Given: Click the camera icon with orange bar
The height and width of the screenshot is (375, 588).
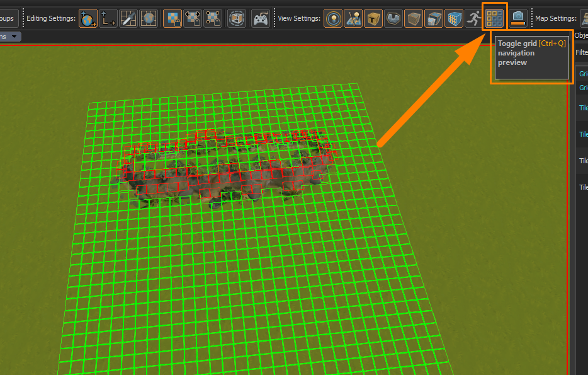Looking at the screenshot, I should pyautogui.click(x=518, y=19).
